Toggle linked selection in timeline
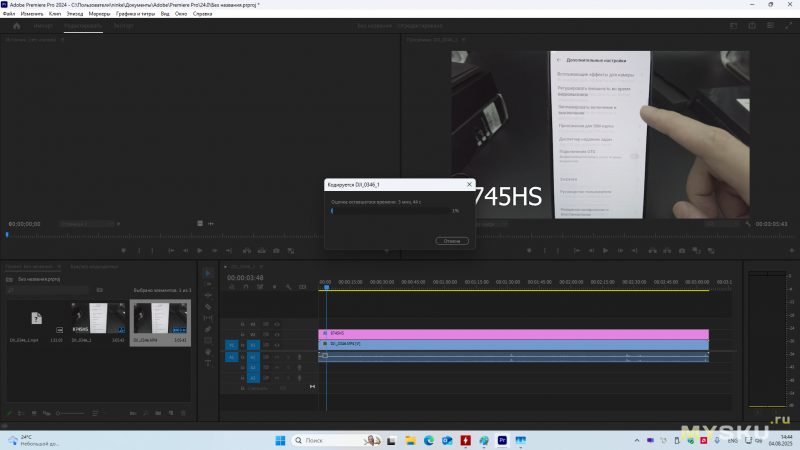 tap(260, 287)
